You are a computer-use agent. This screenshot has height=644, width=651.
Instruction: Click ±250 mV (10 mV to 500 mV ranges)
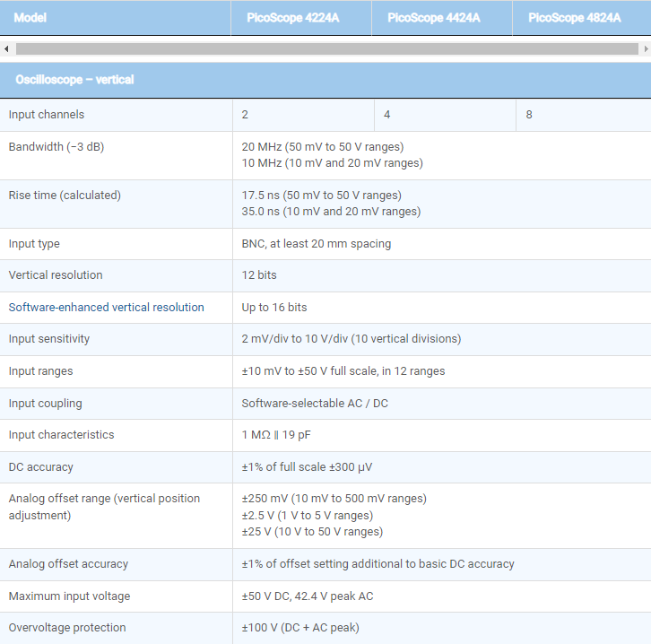coord(334,499)
